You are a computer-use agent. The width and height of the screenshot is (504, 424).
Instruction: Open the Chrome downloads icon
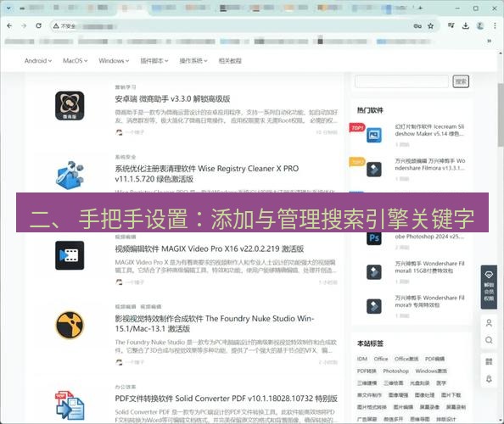(466, 25)
